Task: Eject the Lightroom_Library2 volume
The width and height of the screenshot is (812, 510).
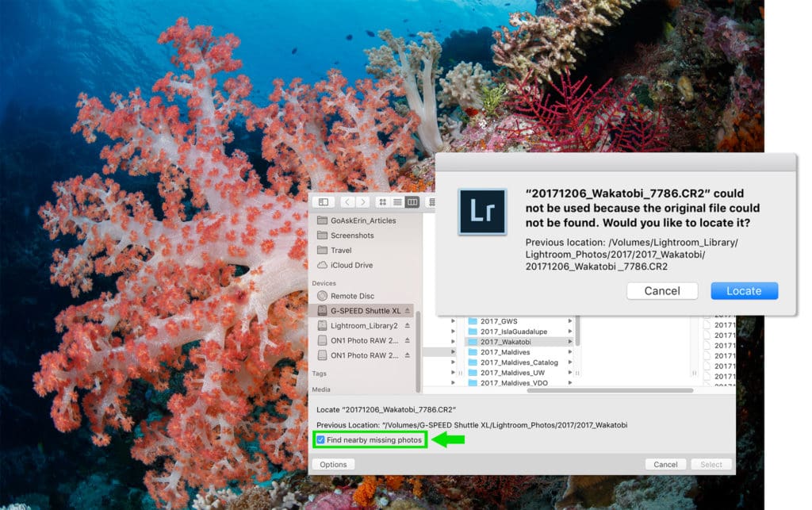Action: 408,326
